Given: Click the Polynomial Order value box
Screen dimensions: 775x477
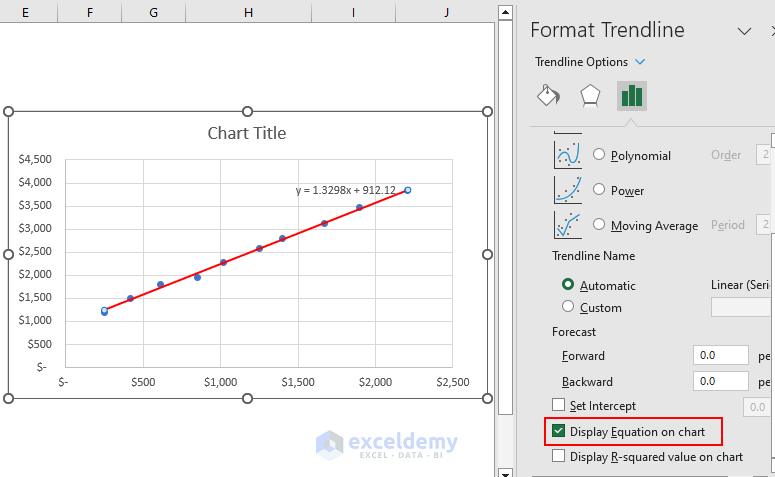Looking at the screenshot, I should 765,155.
